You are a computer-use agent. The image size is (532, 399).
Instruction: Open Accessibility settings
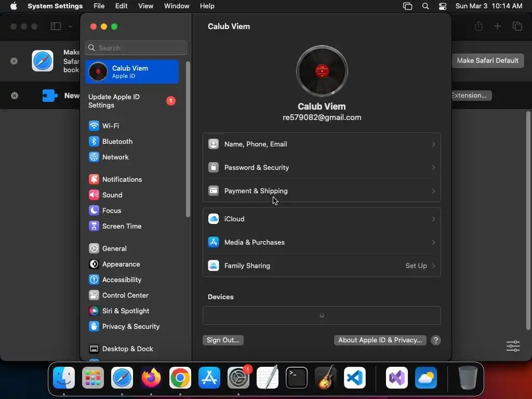(x=115, y=280)
